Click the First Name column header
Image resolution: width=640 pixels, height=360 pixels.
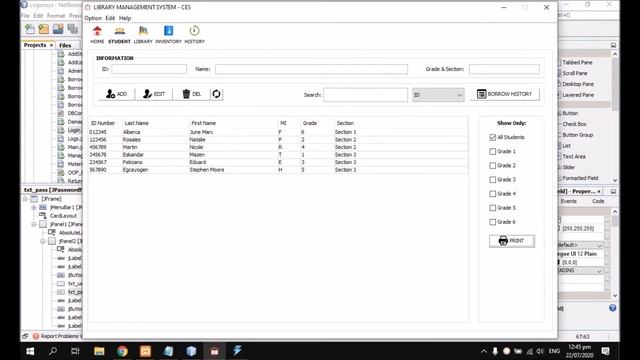[x=233, y=123]
